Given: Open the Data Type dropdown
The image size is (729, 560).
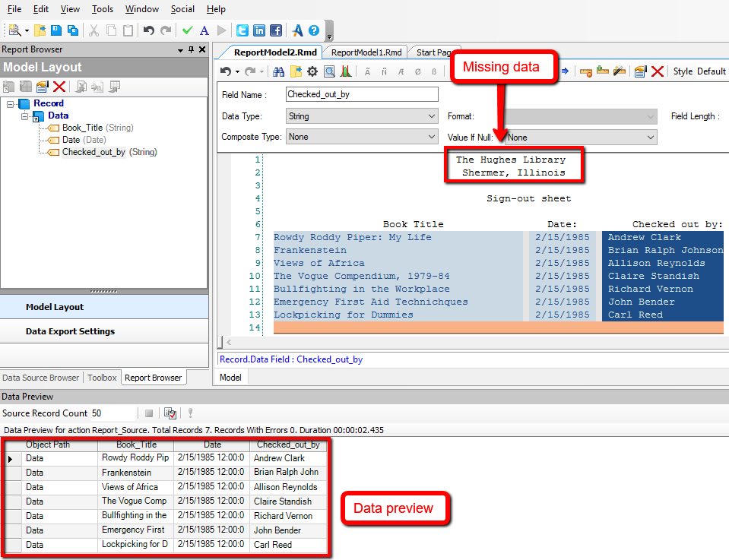Looking at the screenshot, I should [361, 116].
